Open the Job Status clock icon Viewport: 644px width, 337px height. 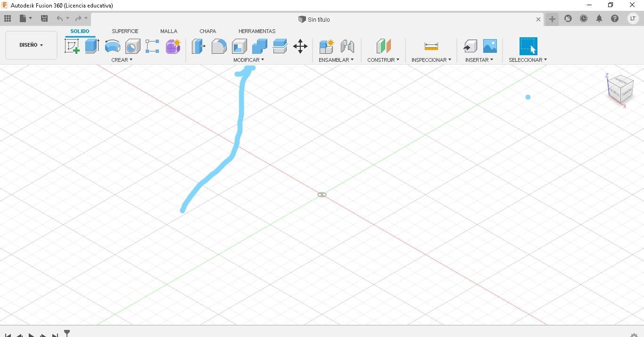pyautogui.click(x=584, y=18)
